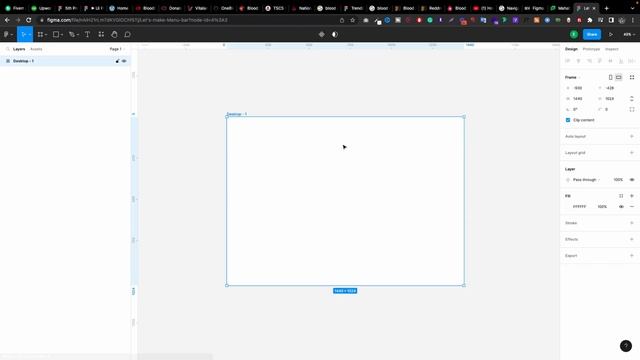Click the align top icon
Screen dimensions: 640x360
point(600,61)
